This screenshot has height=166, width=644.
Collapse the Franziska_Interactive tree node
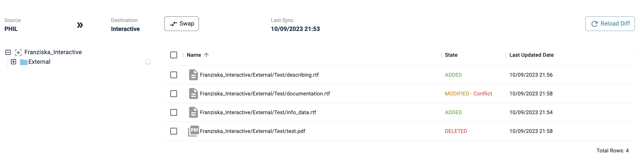point(8,53)
